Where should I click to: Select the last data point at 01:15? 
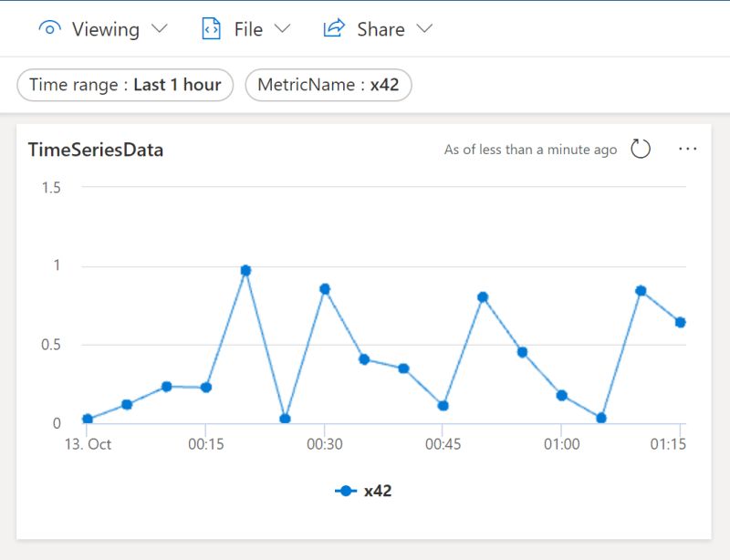coord(679,321)
